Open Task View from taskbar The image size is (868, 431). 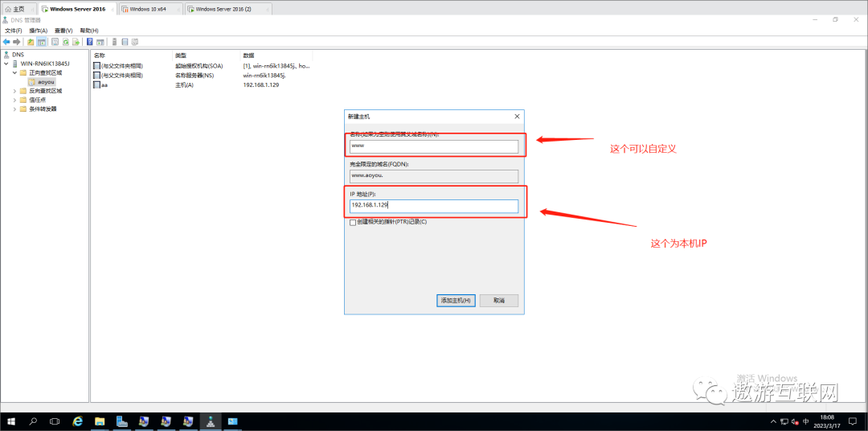pyautogui.click(x=55, y=421)
